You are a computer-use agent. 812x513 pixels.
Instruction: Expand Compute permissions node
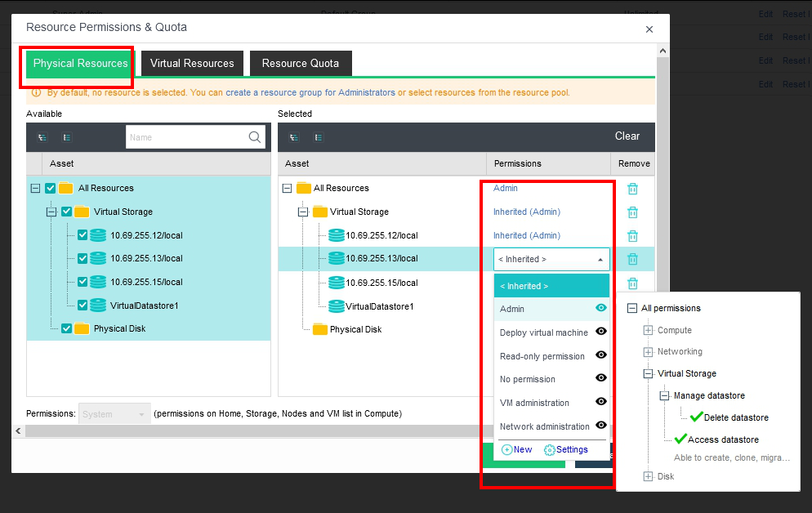pyautogui.click(x=648, y=330)
